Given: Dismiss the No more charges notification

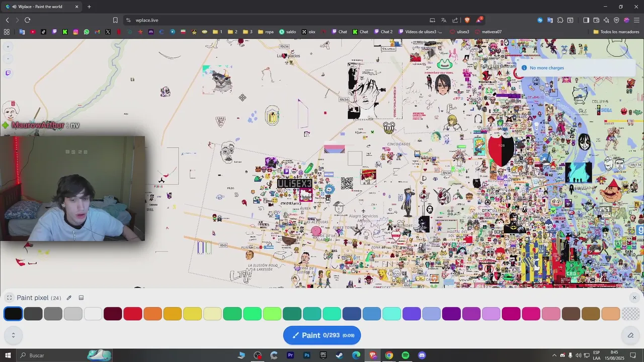Looking at the screenshot, I should (518, 60).
